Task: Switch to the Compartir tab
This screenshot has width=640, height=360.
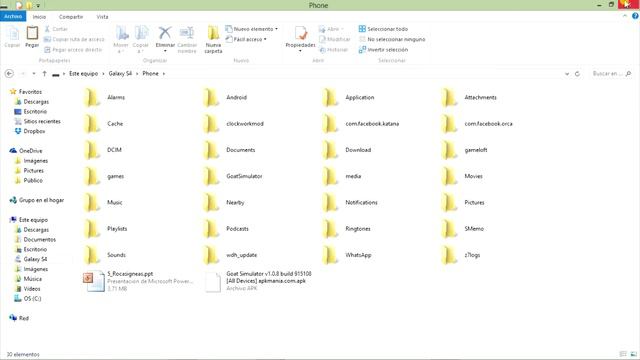Action: pyautogui.click(x=71, y=17)
